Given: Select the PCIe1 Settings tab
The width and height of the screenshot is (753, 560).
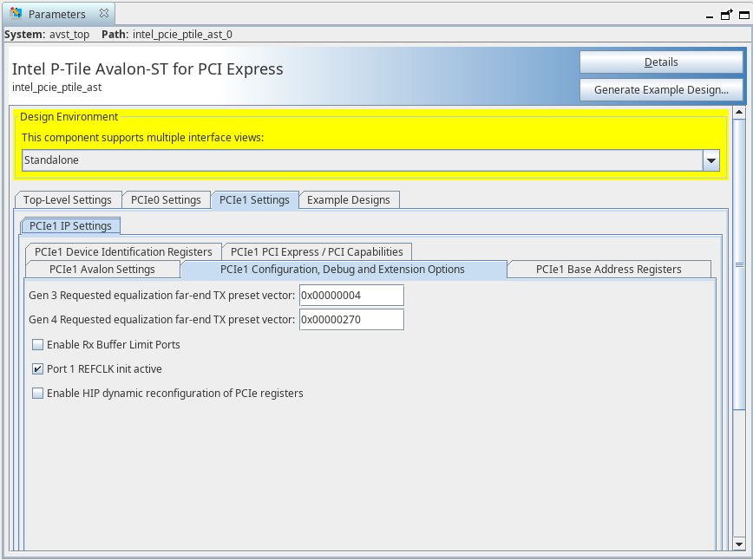Looking at the screenshot, I should [254, 200].
